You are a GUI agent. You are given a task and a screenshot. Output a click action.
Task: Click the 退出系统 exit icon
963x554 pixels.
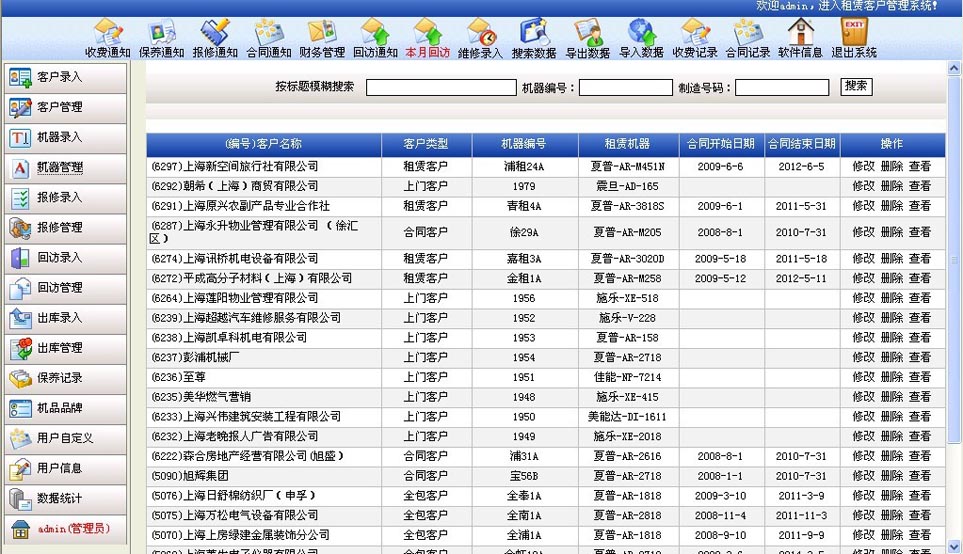click(x=854, y=38)
